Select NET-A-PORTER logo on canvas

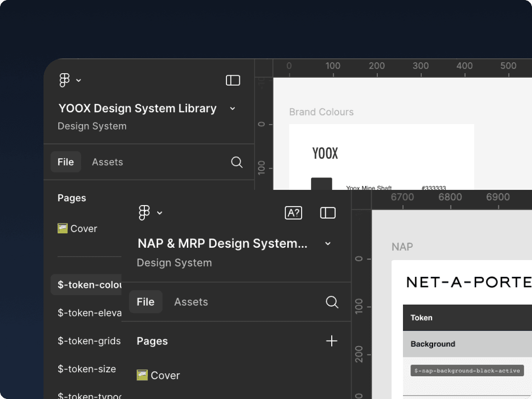pos(469,282)
